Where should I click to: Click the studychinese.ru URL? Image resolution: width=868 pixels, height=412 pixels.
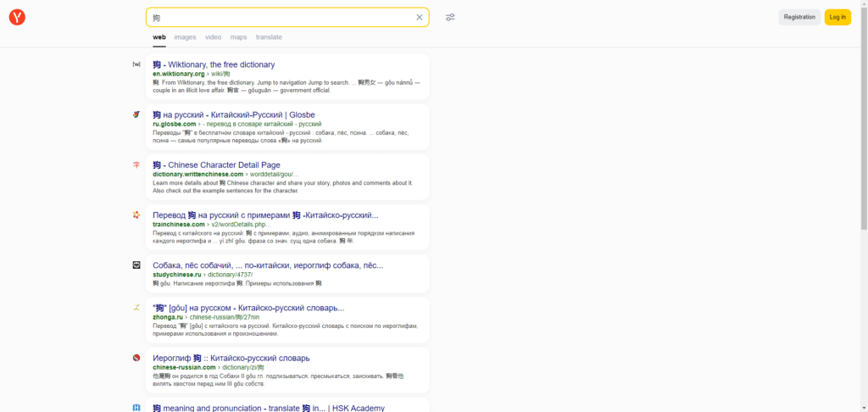click(x=176, y=275)
